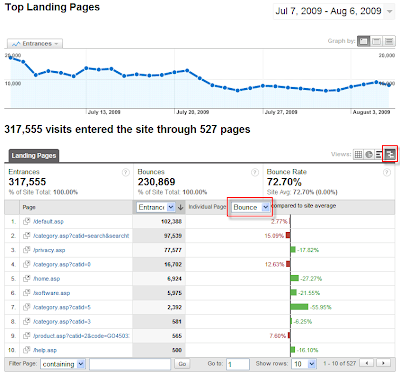Open the /home.asp page link

click(x=47, y=279)
